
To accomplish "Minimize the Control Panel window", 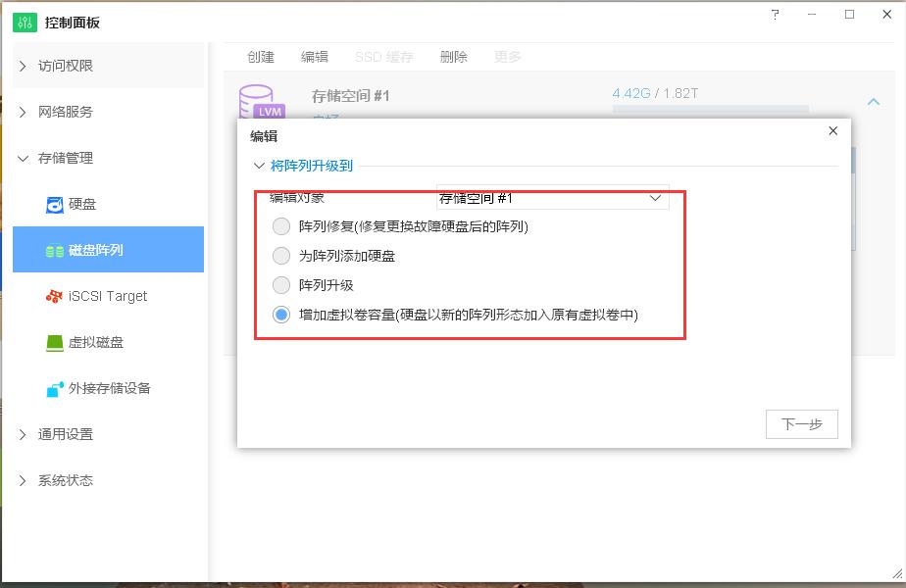I will click(x=812, y=15).
